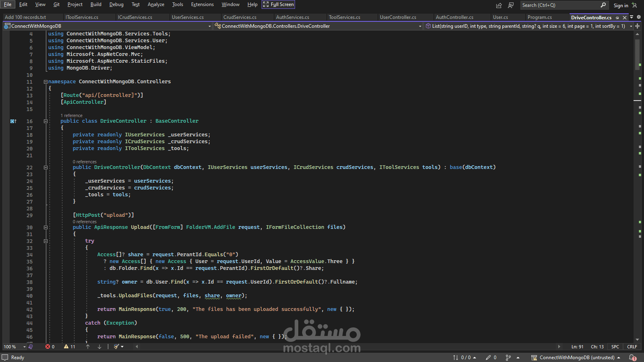Click the Ready status text
Screen dimensions: 644x362
click(x=18, y=358)
